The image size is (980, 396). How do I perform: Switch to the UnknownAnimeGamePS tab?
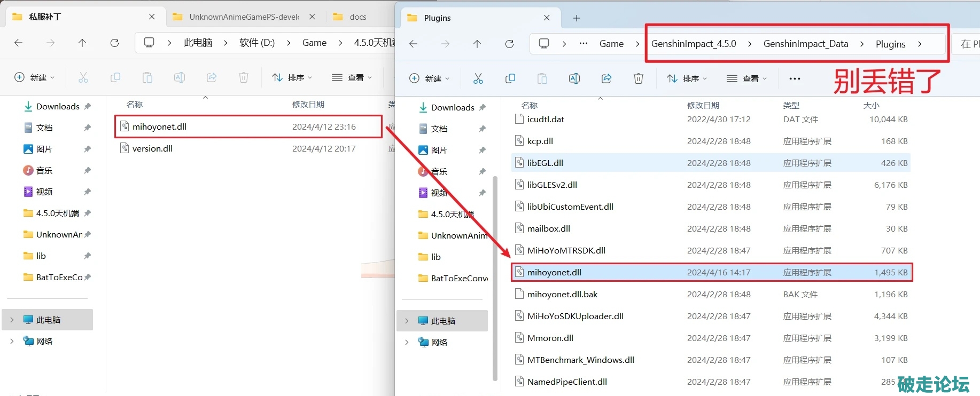pos(244,17)
